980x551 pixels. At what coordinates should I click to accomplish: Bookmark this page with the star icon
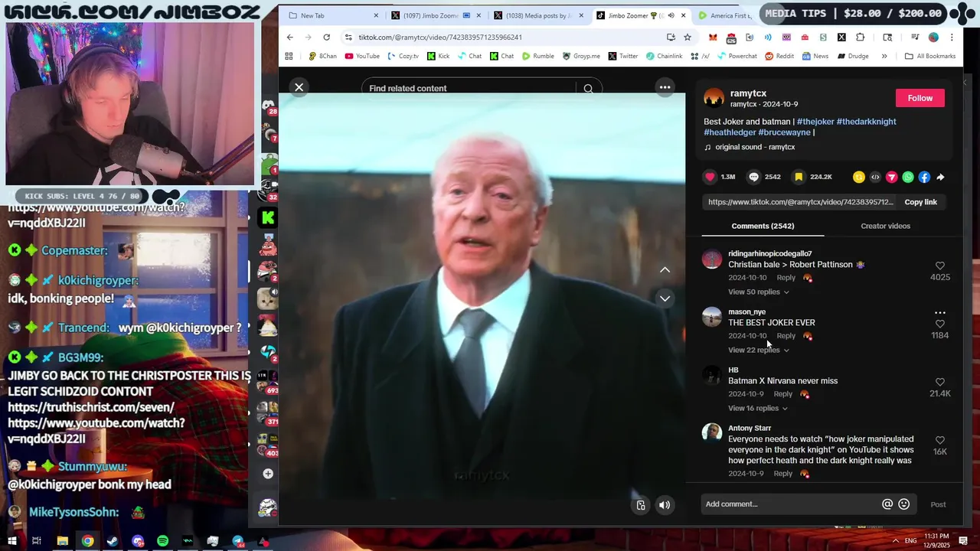pyautogui.click(x=688, y=37)
